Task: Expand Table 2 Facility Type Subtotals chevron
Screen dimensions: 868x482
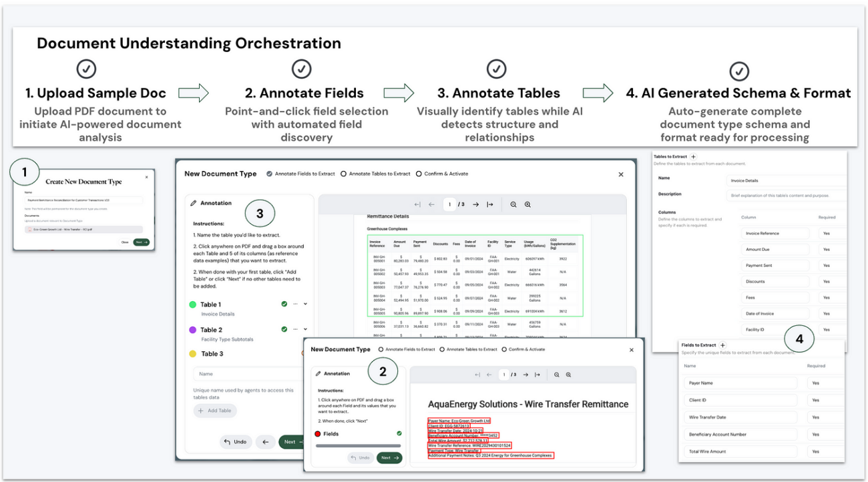Action: click(x=305, y=329)
